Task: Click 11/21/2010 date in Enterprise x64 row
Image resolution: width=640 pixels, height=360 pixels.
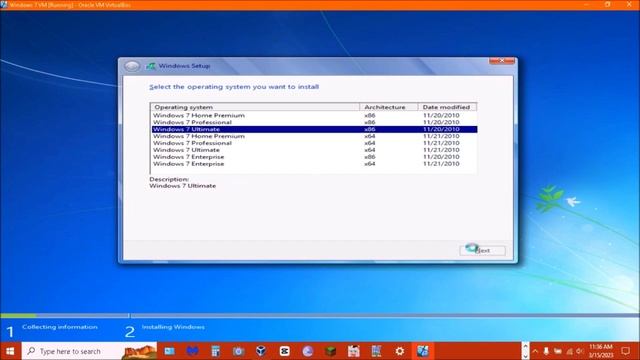Action: coord(441,164)
